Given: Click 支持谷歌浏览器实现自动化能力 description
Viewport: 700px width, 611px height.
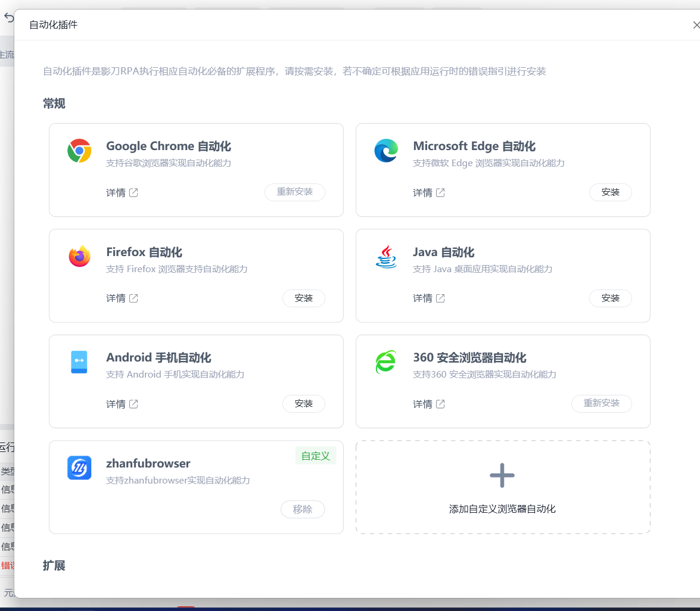Looking at the screenshot, I should pyautogui.click(x=169, y=163).
